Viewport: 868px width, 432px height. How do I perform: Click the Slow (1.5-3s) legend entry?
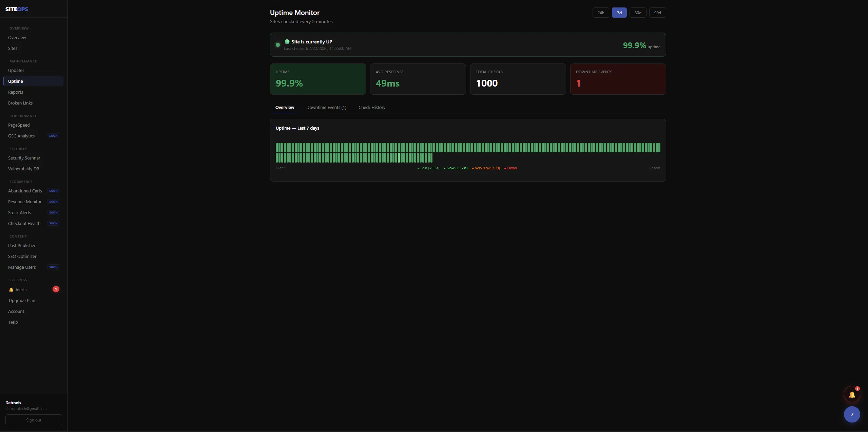click(456, 168)
